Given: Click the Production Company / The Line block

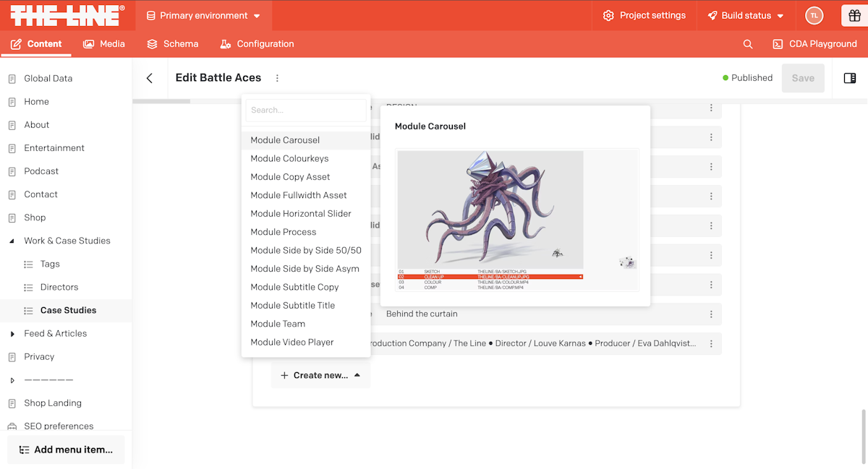Looking at the screenshot, I should 534,344.
